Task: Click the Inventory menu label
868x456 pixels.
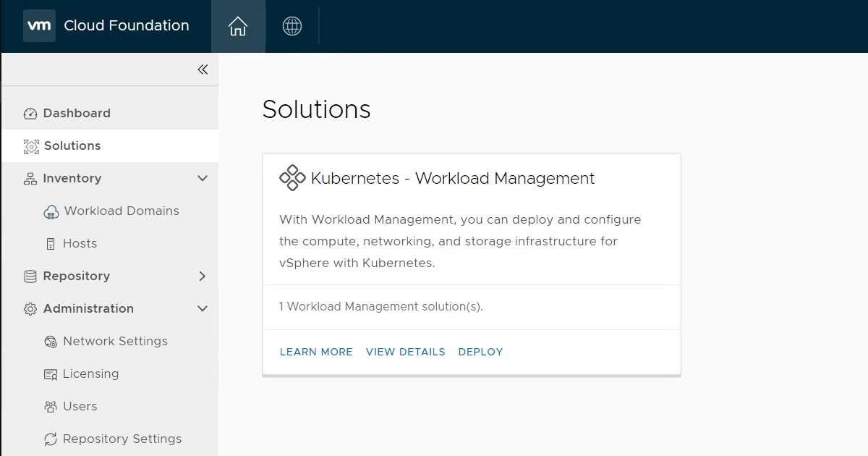Action: pos(72,178)
